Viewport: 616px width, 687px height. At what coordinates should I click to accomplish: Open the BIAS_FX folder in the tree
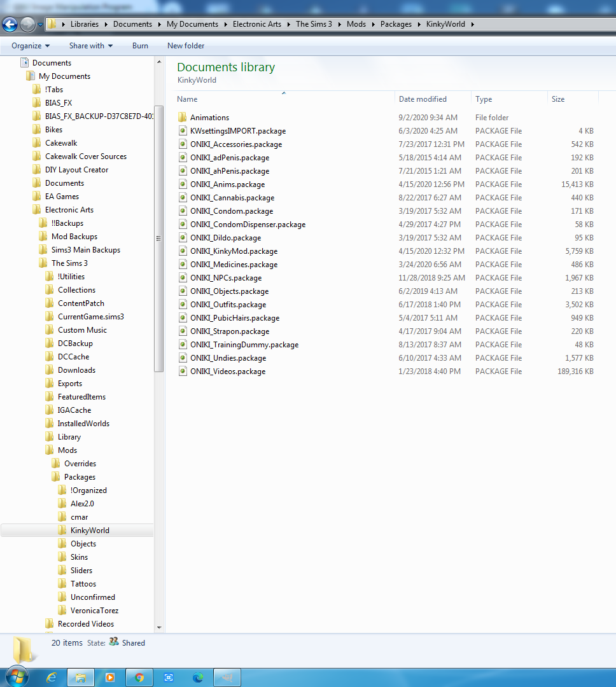pos(59,103)
